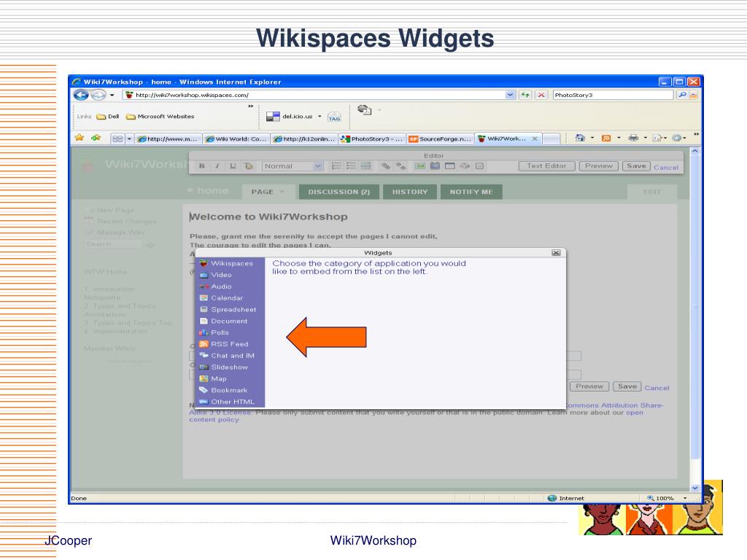747x560 pixels.
Task: Click Cancel in the top Editor toolbar
Action: (666, 167)
